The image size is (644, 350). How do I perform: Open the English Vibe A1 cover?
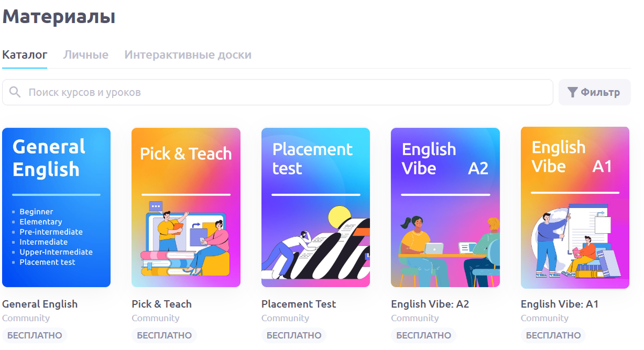(575, 207)
